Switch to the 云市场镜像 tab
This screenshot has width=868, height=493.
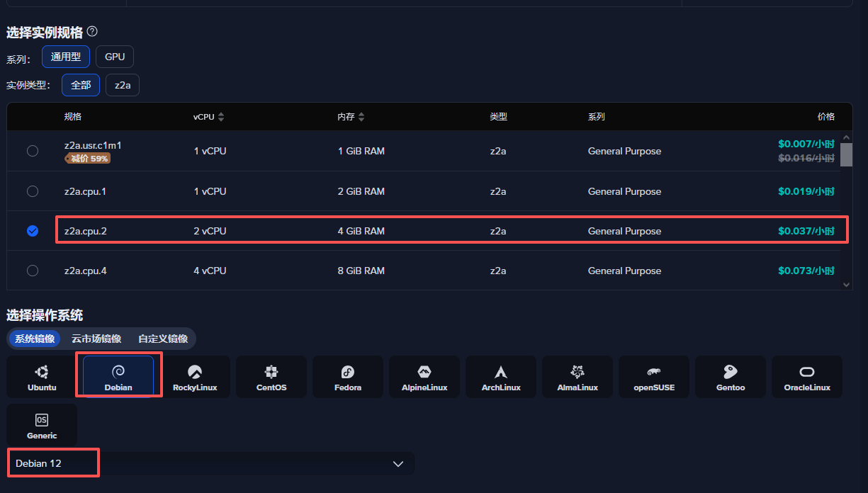click(x=96, y=339)
